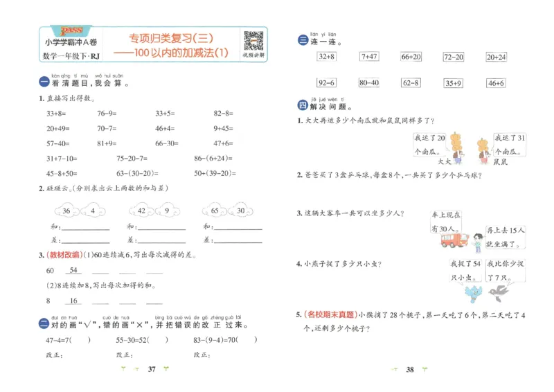554x392 pixels.
Task: Click the boxed expression 62-8
Action: (411, 82)
